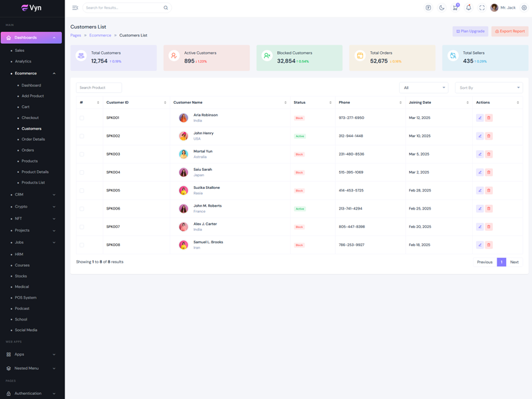Open notifications bell icon
Viewport: 532px width, 399px height.
click(468, 8)
